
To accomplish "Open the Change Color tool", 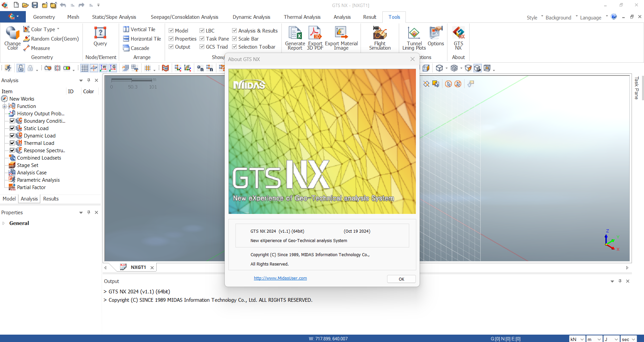I will 12,38.
